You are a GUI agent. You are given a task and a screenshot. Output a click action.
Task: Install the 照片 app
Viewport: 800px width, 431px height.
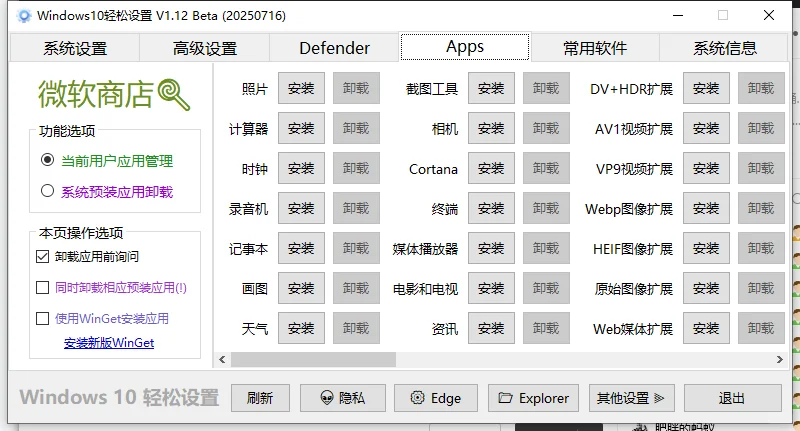click(301, 88)
